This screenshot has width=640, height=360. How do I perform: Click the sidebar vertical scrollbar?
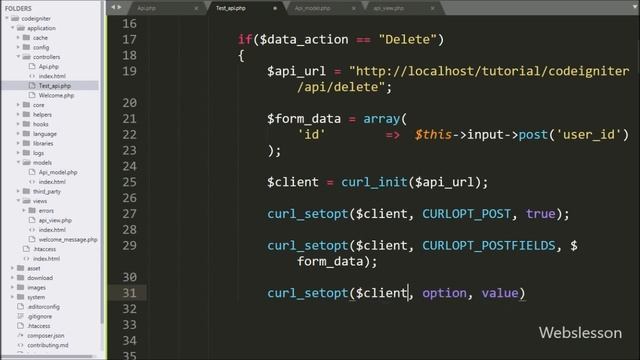102,163
